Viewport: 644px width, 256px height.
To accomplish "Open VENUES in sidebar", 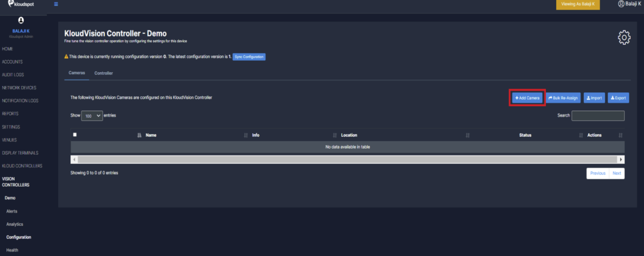I will pos(9,140).
